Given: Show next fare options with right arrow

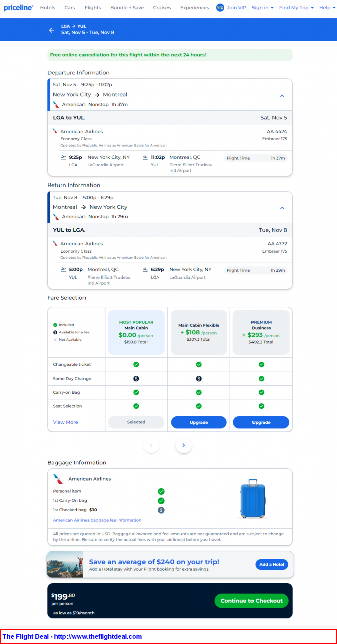Looking at the screenshot, I should [x=184, y=445].
